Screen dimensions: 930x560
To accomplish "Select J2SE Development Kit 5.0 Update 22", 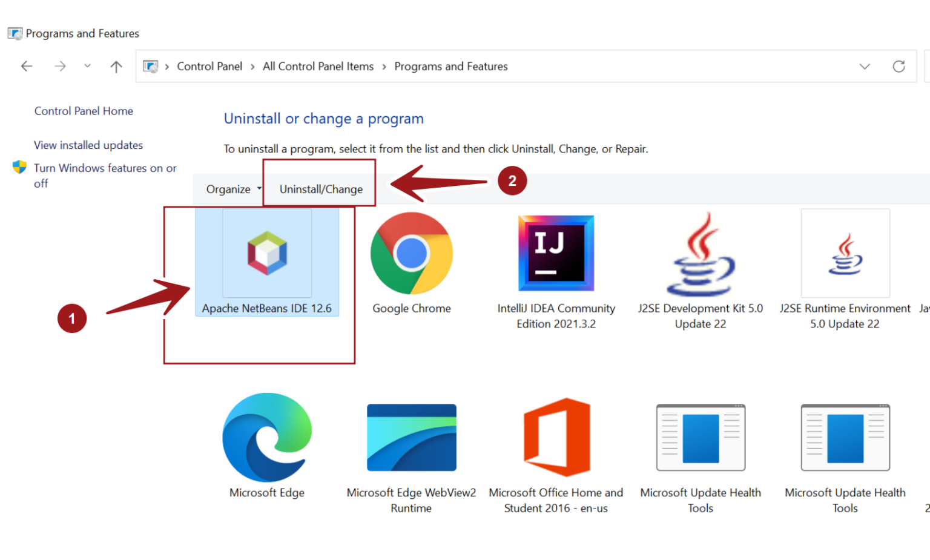I will pyautogui.click(x=701, y=253).
